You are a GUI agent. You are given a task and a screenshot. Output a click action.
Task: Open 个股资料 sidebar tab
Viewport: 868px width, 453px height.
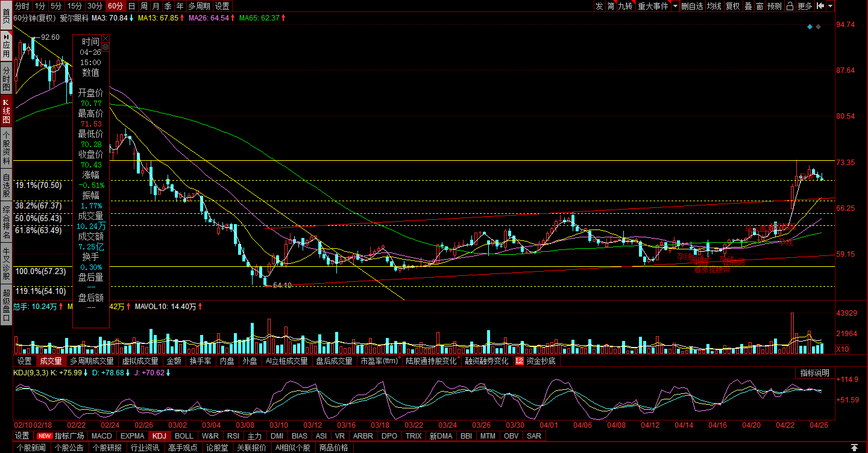(x=6, y=149)
